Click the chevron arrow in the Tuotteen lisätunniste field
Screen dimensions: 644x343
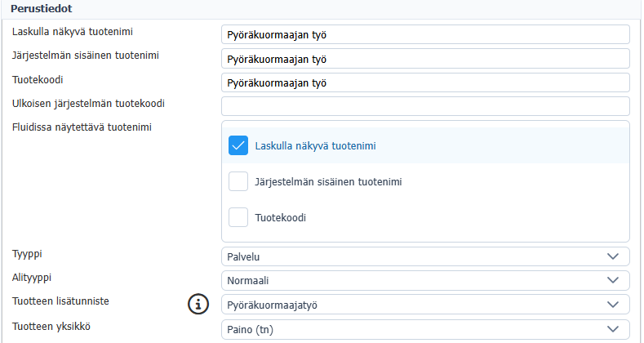[614, 305]
